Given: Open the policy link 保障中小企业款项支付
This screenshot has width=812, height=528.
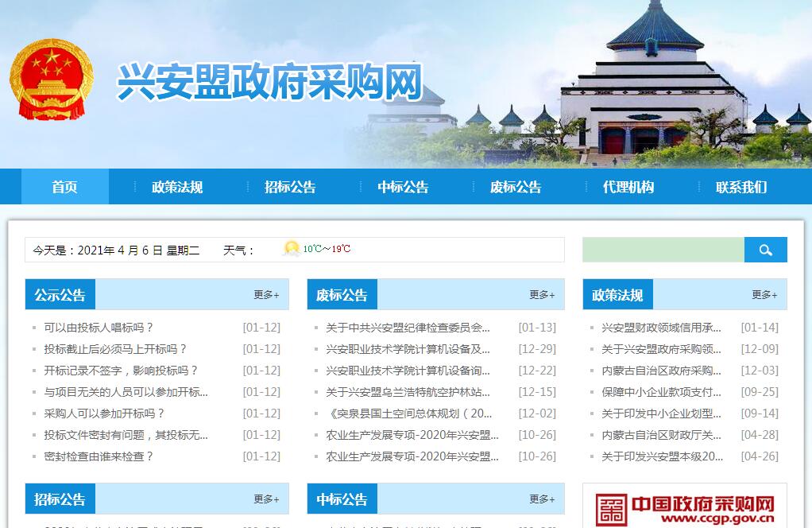Looking at the screenshot, I should [x=661, y=392].
